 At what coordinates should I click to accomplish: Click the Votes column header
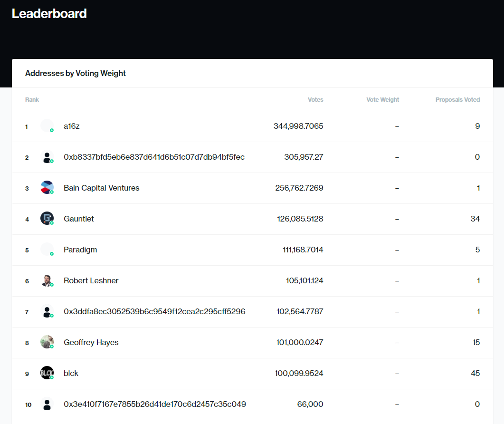[315, 100]
